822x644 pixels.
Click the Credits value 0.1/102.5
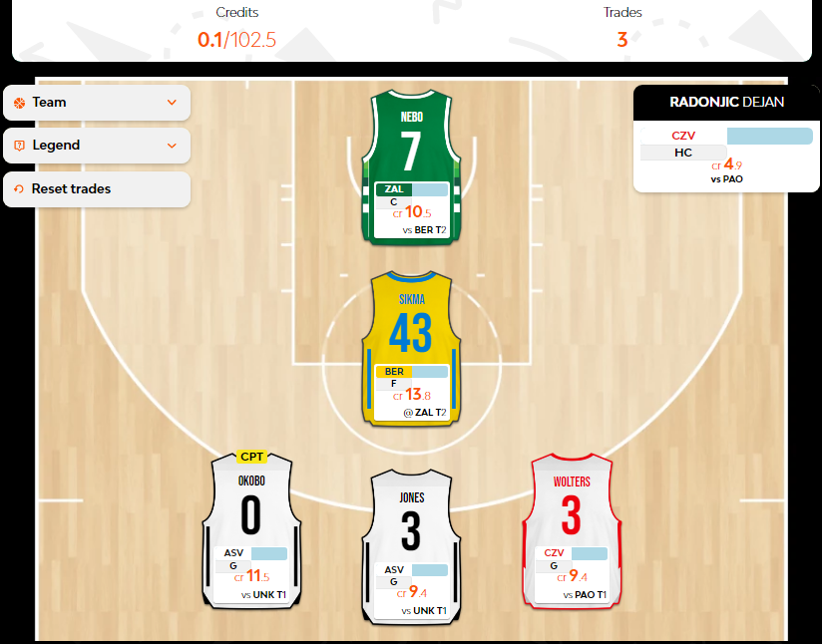point(235,40)
